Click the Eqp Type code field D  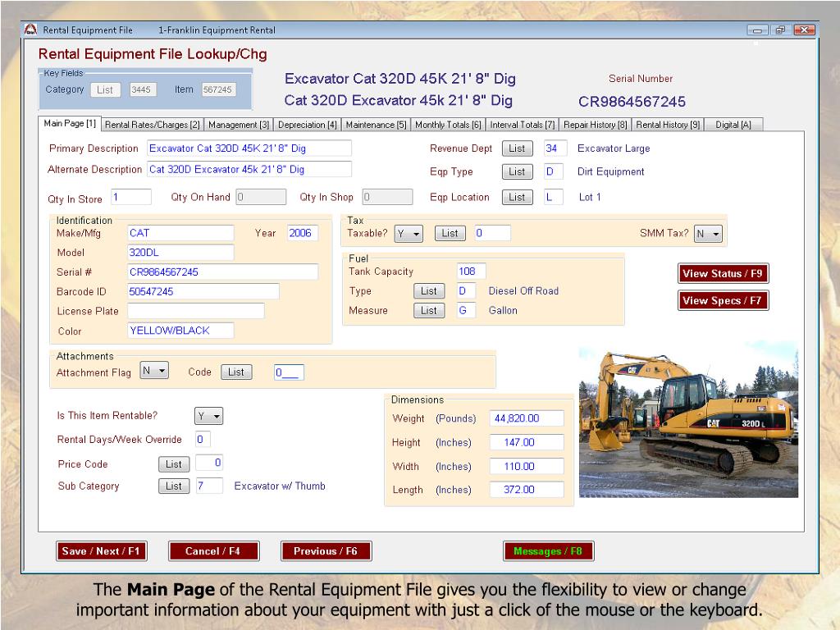click(x=554, y=171)
